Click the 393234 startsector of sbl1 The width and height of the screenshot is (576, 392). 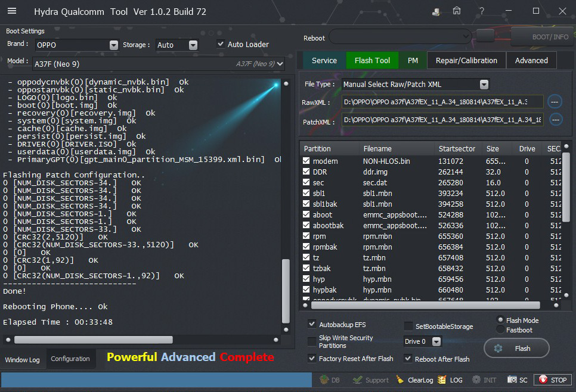pos(451,193)
